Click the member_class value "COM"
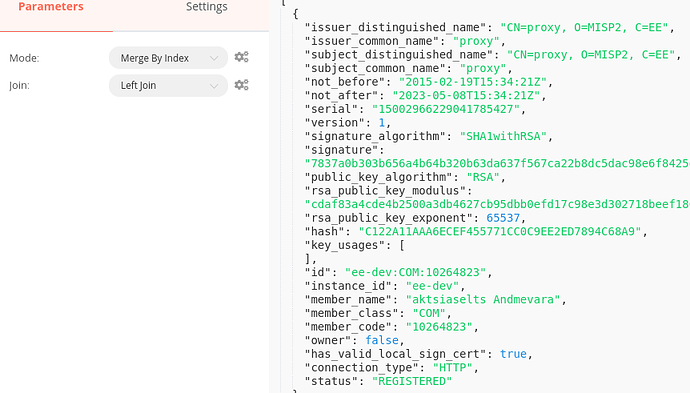 (x=429, y=314)
